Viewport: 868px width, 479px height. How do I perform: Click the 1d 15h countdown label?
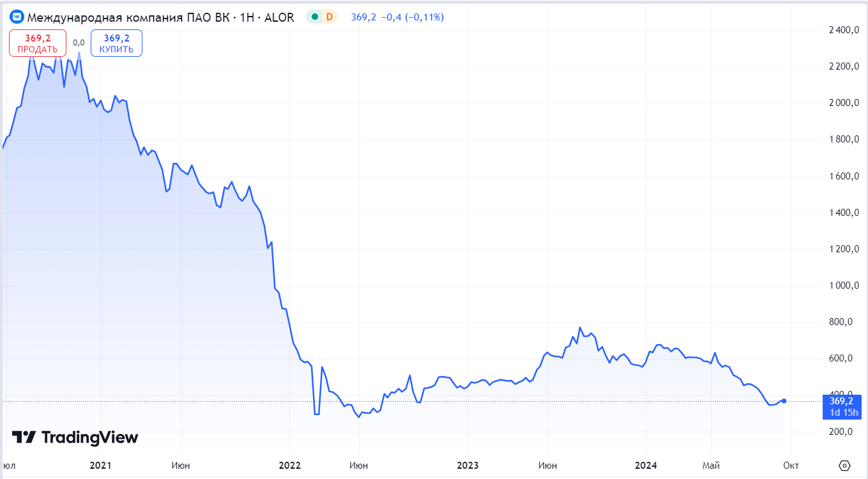[x=843, y=413]
